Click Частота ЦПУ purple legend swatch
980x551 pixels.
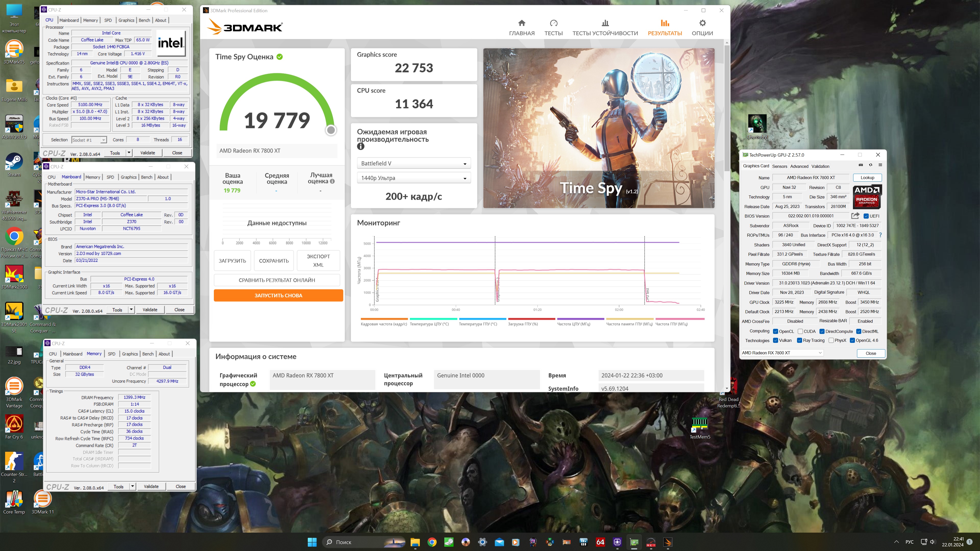tap(581, 319)
